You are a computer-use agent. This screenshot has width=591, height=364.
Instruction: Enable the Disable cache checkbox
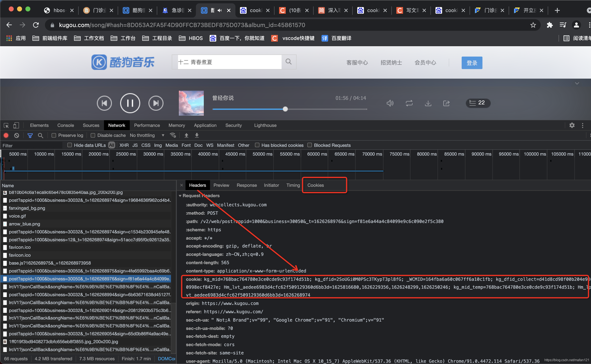click(x=93, y=136)
